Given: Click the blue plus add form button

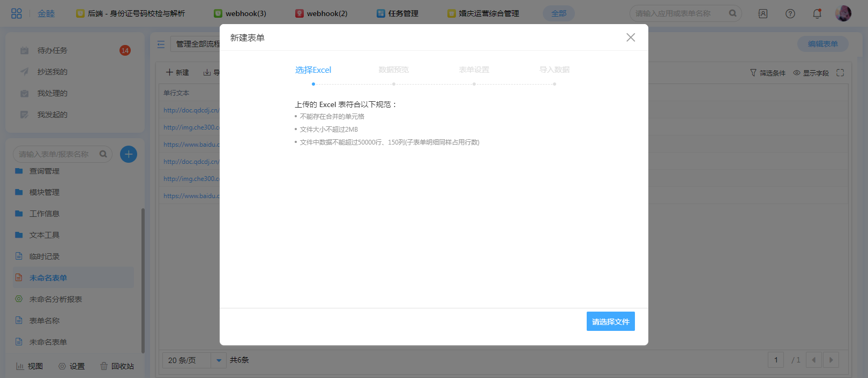Looking at the screenshot, I should point(129,154).
